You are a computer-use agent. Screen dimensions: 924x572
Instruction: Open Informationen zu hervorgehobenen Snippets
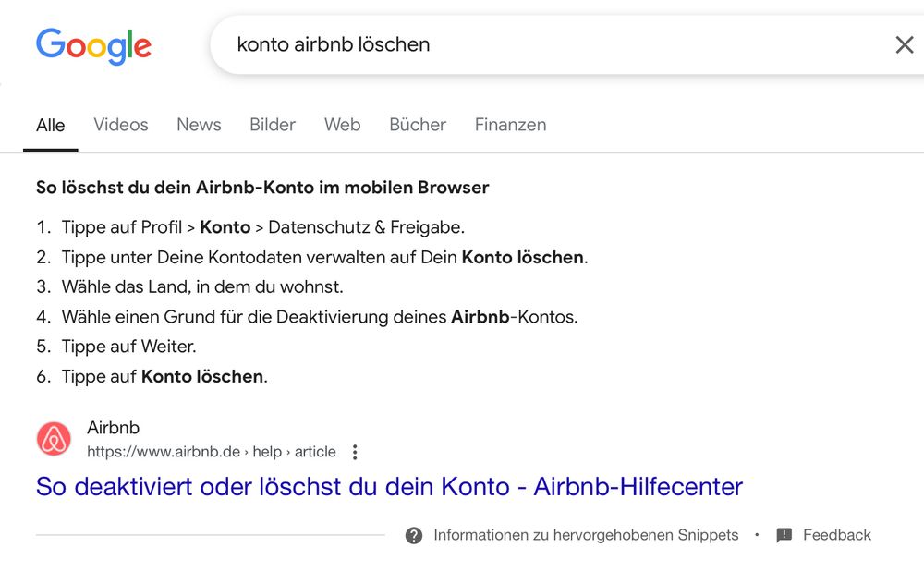586,535
